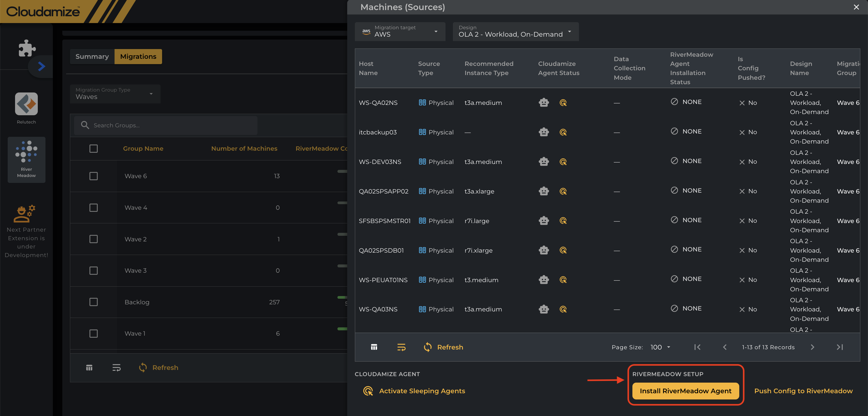Go to previous page of machine records

[725, 347]
